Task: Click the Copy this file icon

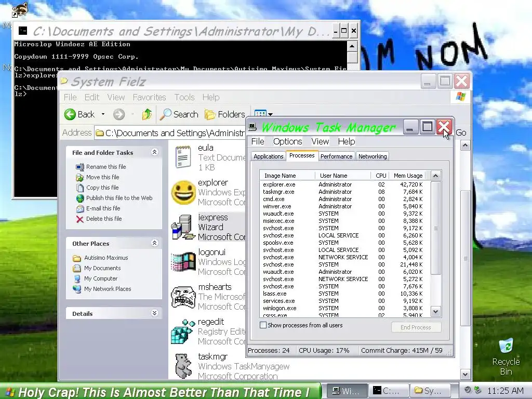Action: 79,188
